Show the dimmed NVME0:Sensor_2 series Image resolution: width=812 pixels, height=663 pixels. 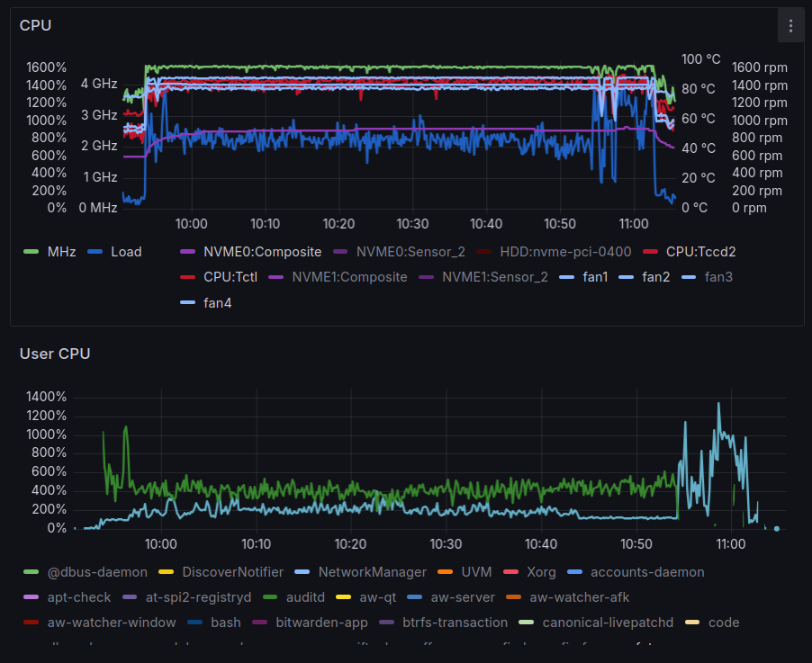pyautogui.click(x=411, y=252)
